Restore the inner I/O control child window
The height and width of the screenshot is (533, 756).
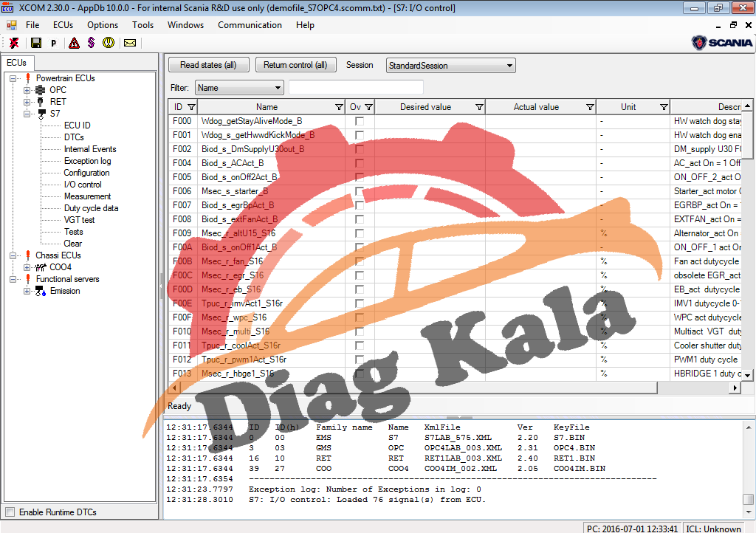click(733, 25)
